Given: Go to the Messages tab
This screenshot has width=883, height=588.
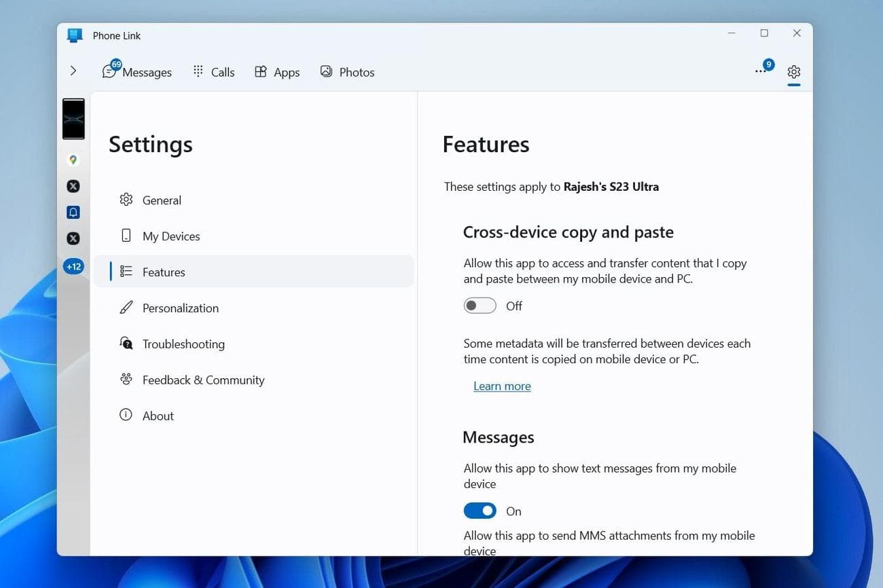Looking at the screenshot, I should pos(137,72).
